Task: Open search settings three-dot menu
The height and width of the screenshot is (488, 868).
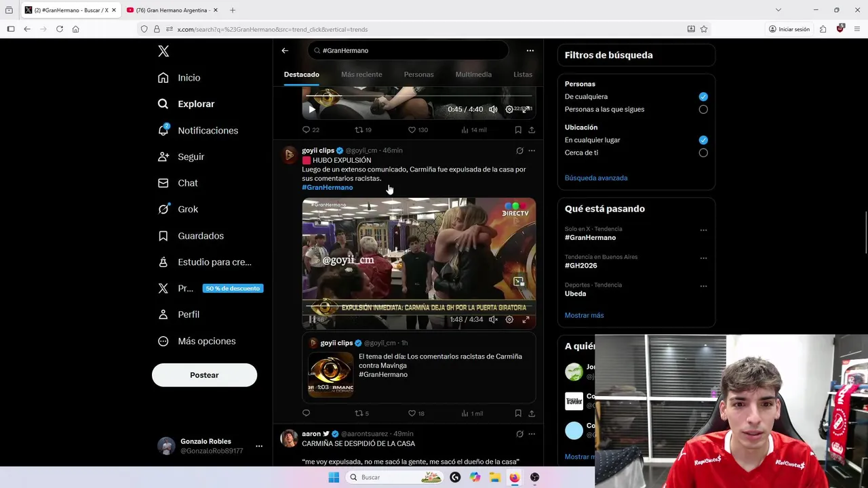Action: (x=530, y=50)
